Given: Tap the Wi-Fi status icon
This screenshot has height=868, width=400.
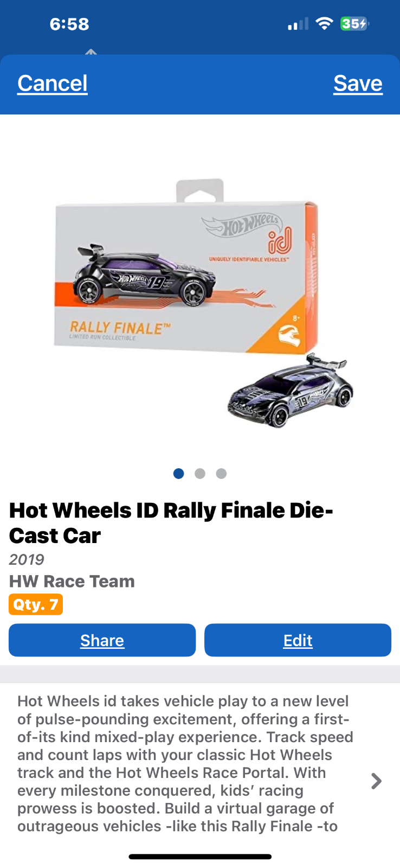Looking at the screenshot, I should [x=324, y=23].
